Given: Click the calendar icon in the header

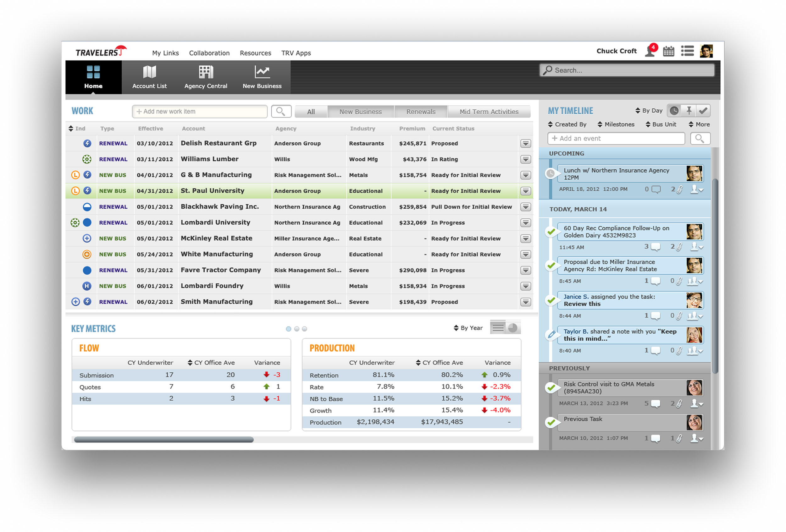Looking at the screenshot, I should (668, 51).
